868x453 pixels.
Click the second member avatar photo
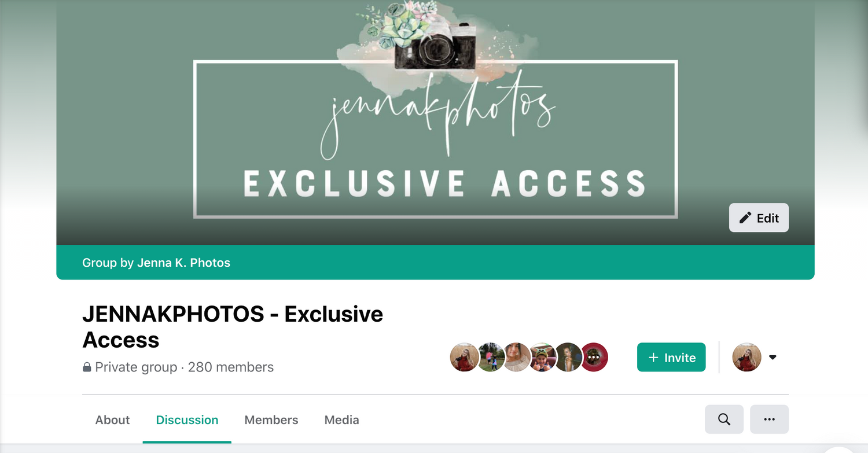coord(491,357)
